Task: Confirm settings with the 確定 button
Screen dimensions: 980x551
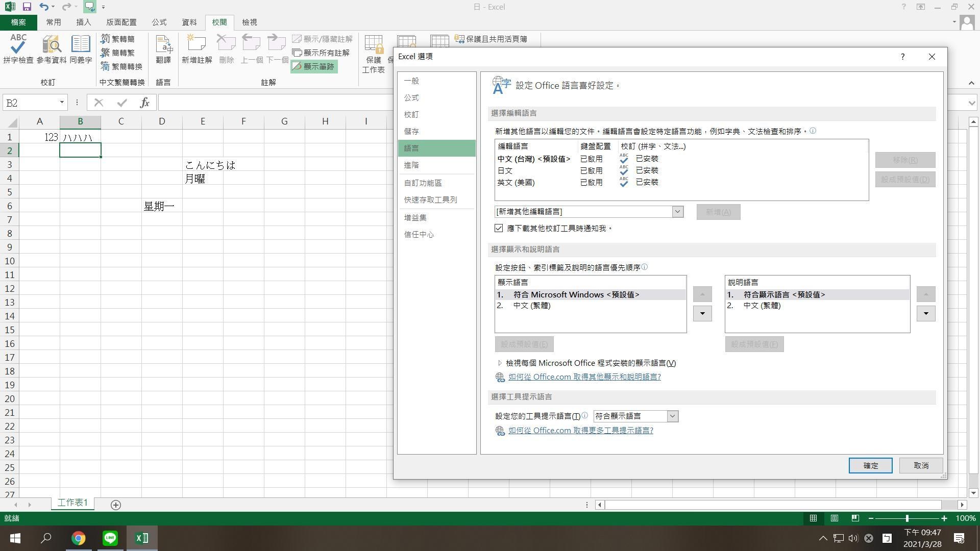Action: [870, 465]
